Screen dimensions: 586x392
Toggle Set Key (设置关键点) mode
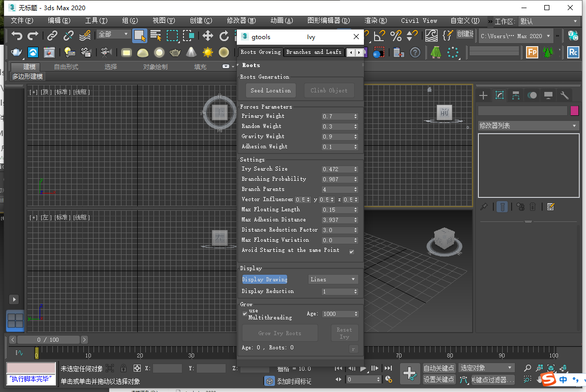point(439,379)
